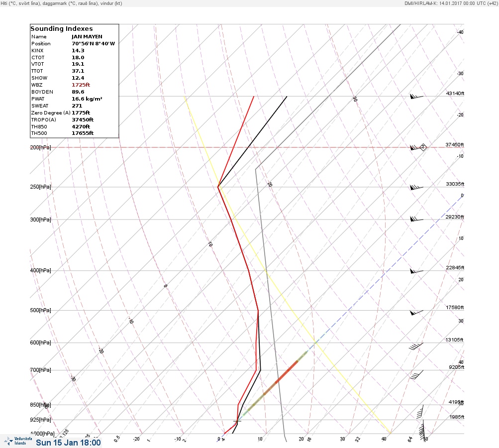Click the TH850 value 4270ft

(81, 127)
